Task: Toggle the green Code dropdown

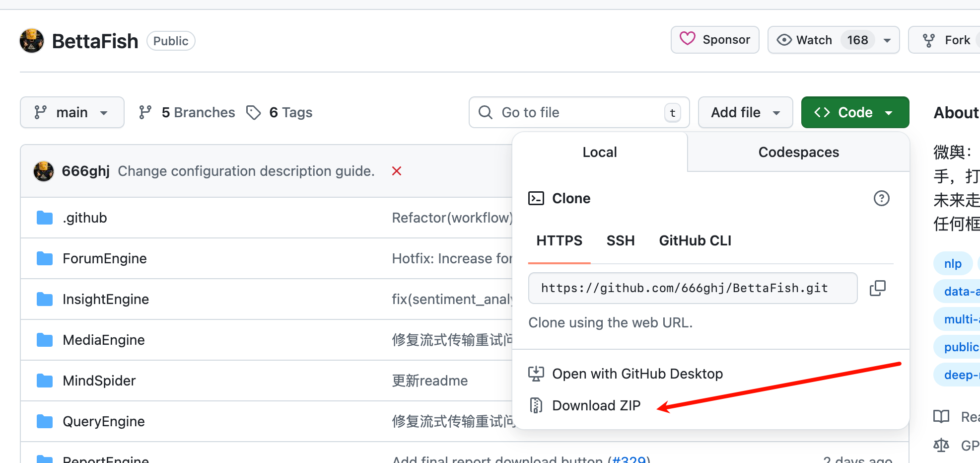Action: (855, 112)
